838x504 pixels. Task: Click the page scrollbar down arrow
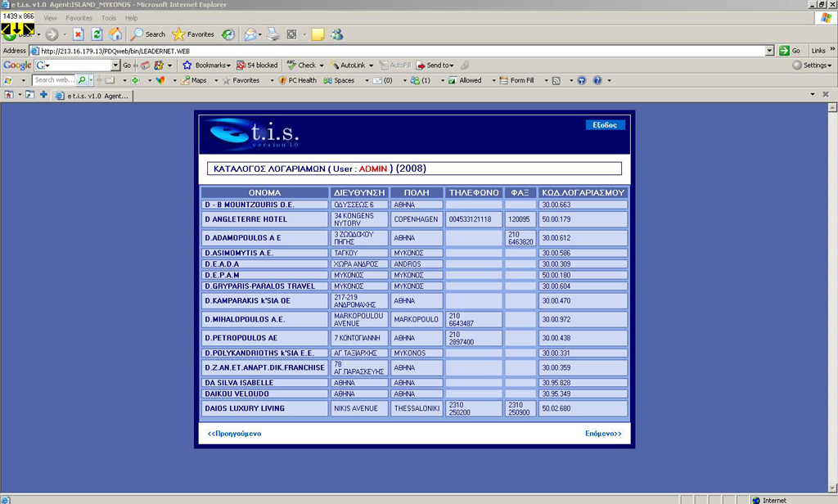[x=832, y=488]
